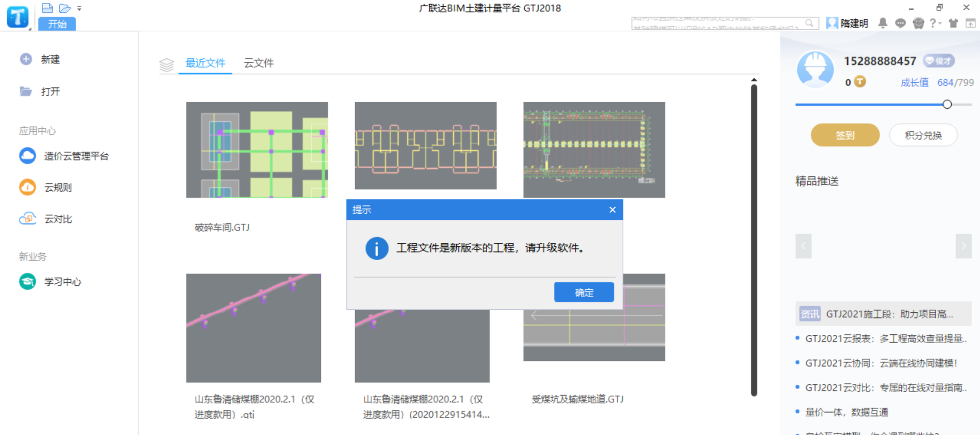The image size is (980, 435).
Task: Click the open folder icon in title bar
Action: [x=65, y=8]
